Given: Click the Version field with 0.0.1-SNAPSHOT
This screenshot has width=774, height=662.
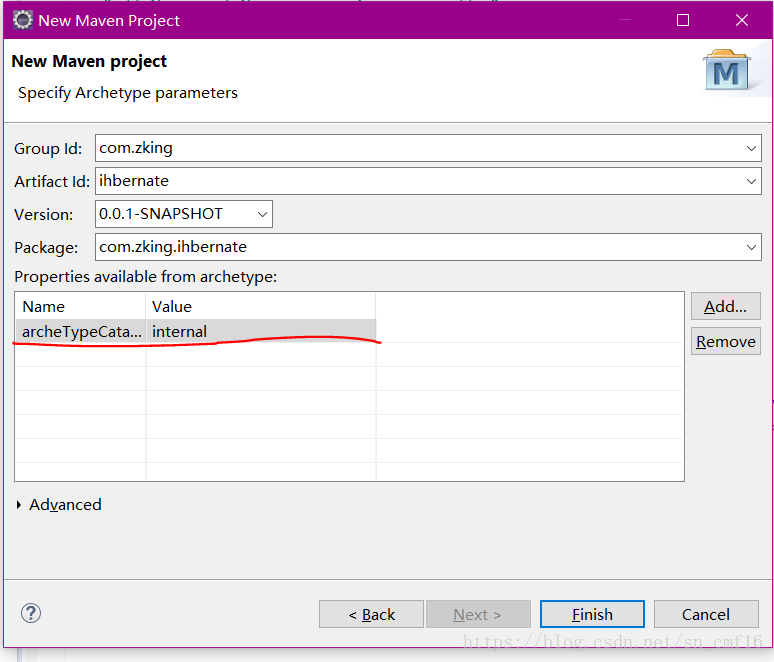Looking at the screenshot, I should tap(184, 214).
